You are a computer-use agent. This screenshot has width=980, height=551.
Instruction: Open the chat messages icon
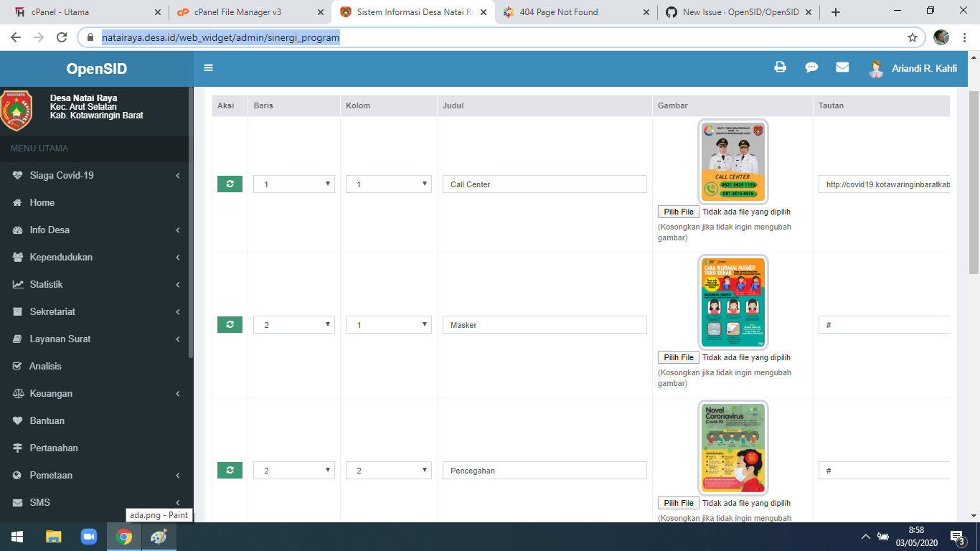tap(811, 67)
